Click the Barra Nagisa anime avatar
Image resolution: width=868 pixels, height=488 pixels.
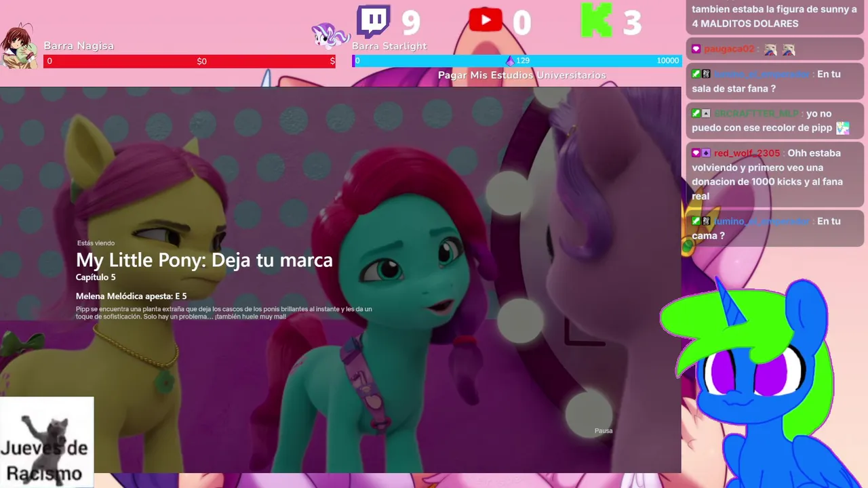pos(19,46)
